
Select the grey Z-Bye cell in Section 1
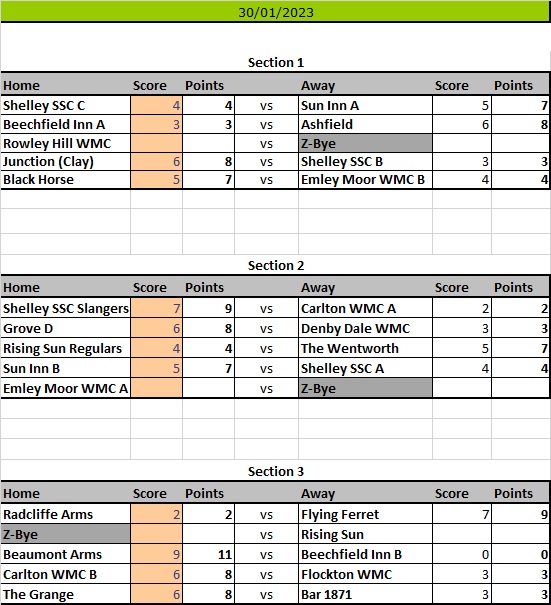(365, 143)
